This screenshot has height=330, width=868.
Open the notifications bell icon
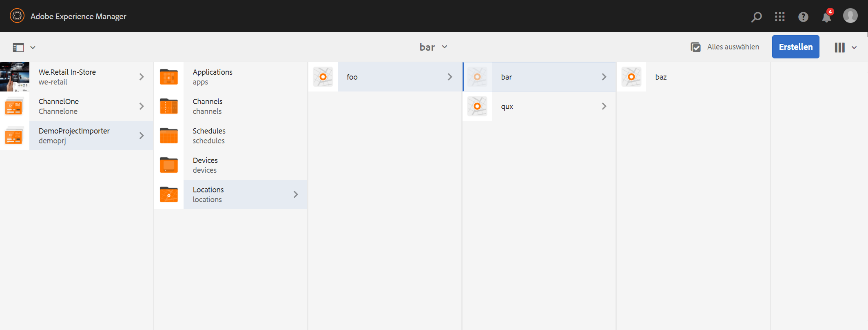(x=827, y=17)
